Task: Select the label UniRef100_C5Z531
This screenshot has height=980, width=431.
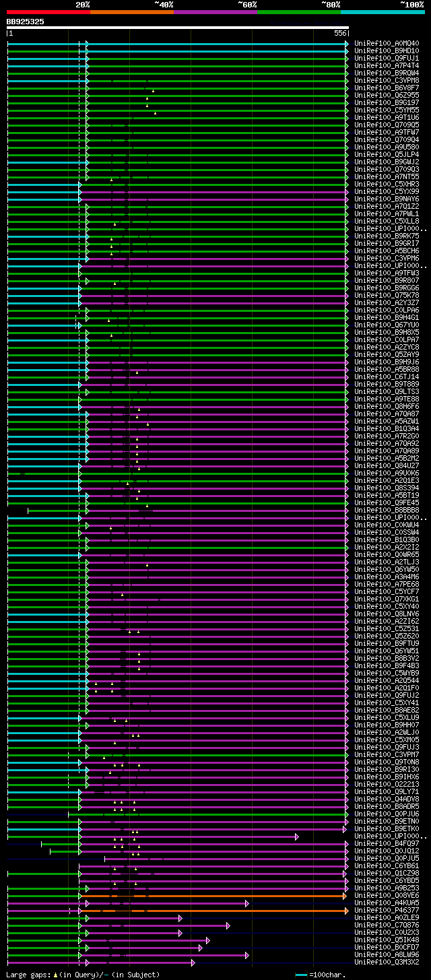Action: coord(387,628)
